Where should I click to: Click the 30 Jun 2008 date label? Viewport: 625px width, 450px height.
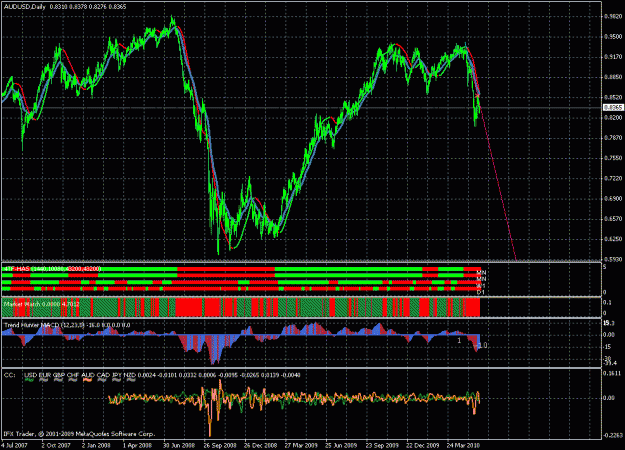[179, 445]
